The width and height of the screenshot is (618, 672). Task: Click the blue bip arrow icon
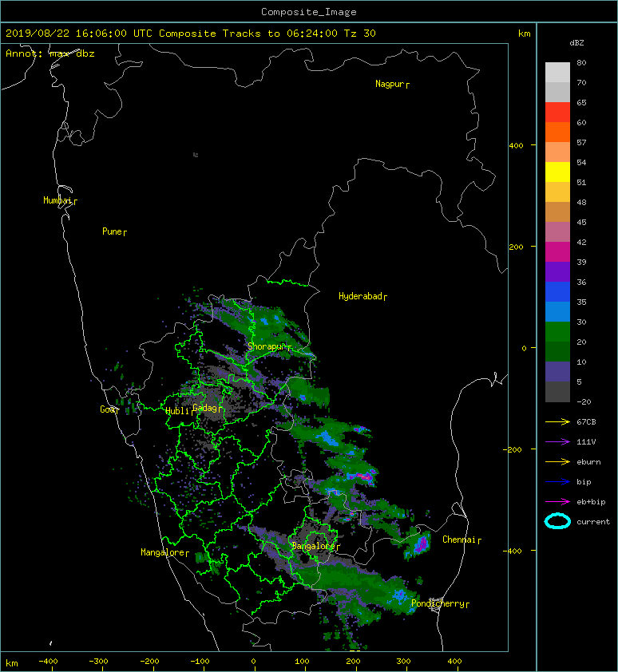[557, 482]
